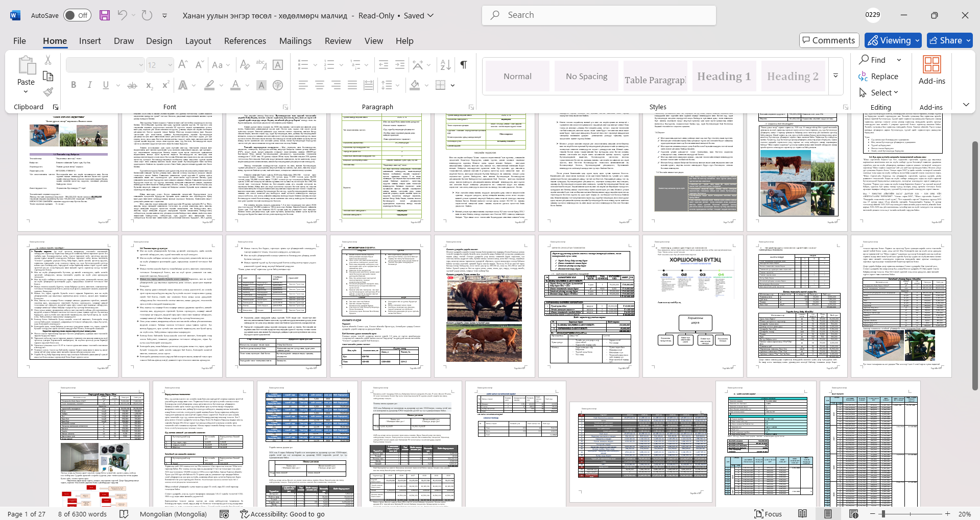Open the Viewing mode dropdown

pyautogui.click(x=893, y=40)
